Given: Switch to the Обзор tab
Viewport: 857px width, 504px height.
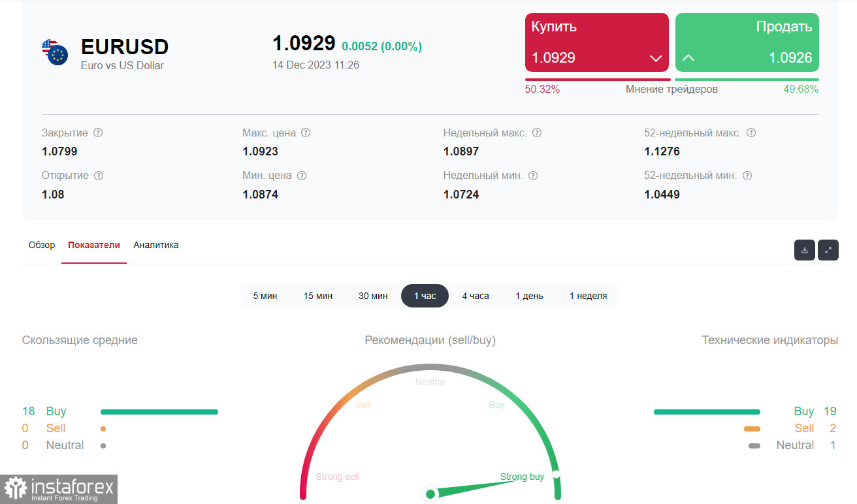Looking at the screenshot, I should (42, 245).
